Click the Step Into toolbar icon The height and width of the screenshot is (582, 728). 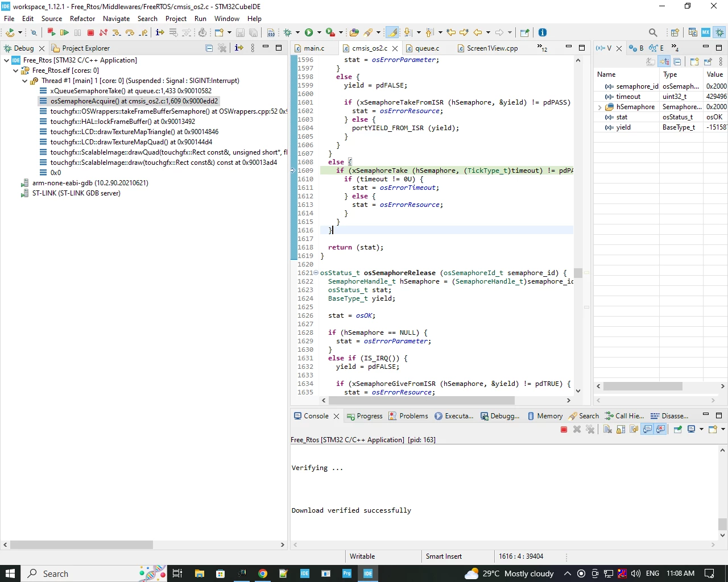pos(117,32)
